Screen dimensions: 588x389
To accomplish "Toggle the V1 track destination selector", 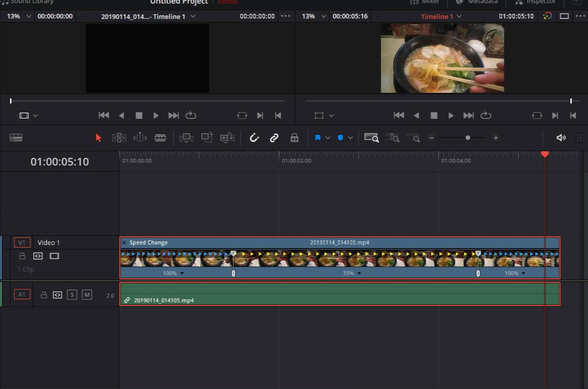I will [x=22, y=242].
